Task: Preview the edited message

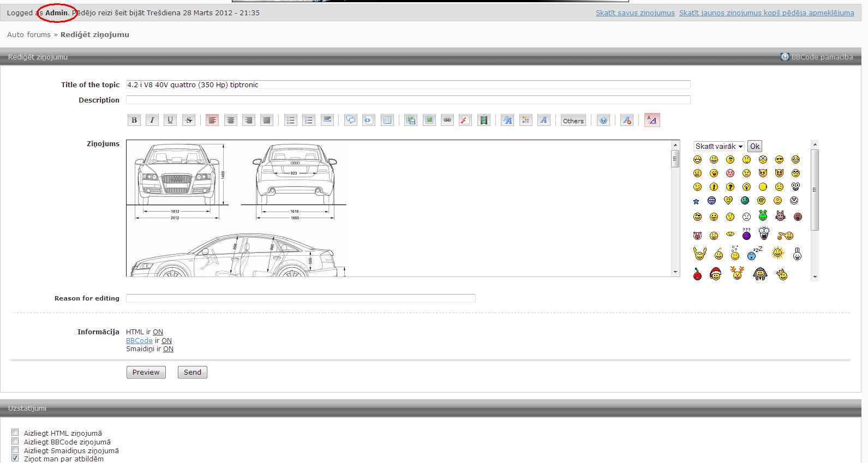Action: coord(146,372)
